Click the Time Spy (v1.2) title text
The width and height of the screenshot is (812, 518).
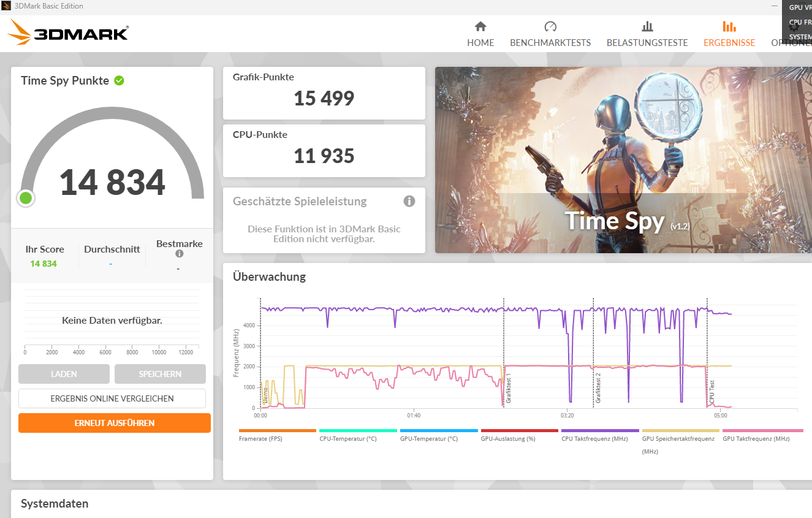627,221
